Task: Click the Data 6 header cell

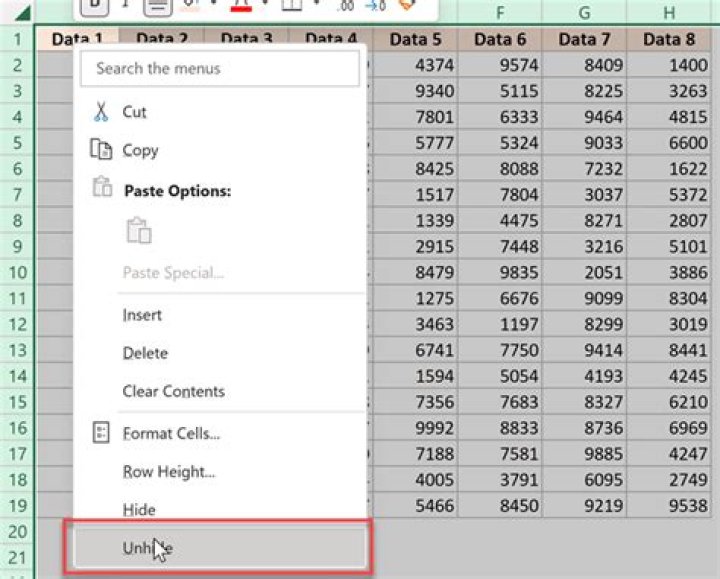Action: (x=500, y=39)
